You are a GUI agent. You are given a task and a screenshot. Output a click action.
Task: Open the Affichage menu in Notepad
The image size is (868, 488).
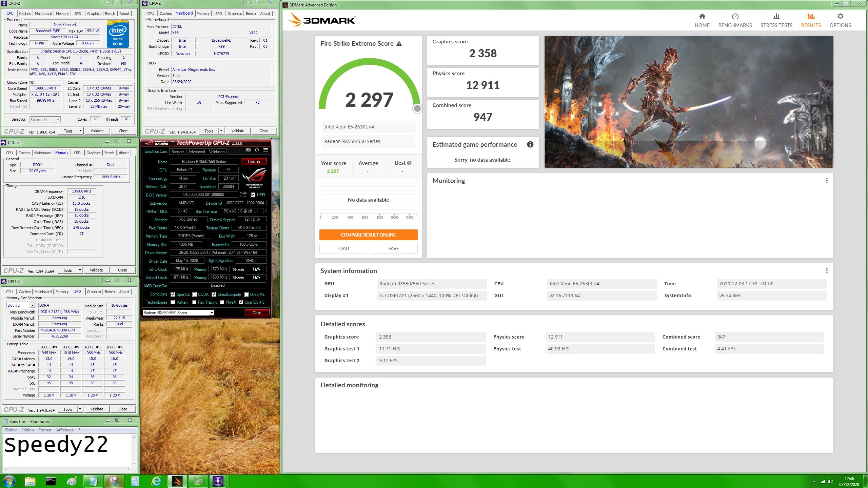[x=65, y=430]
